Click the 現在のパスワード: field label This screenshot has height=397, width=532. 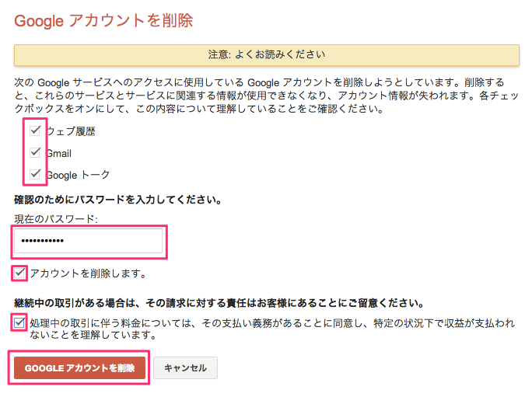click(x=56, y=219)
